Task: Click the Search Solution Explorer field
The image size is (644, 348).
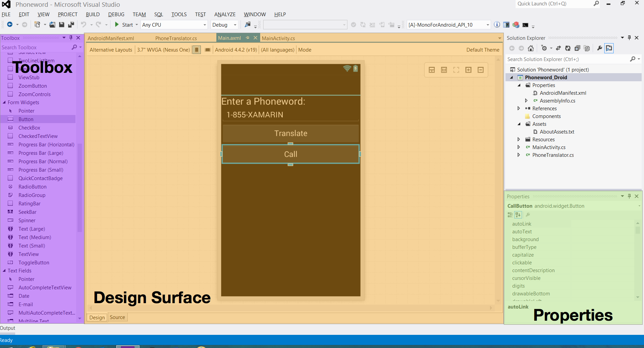Action: tap(568, 59)
